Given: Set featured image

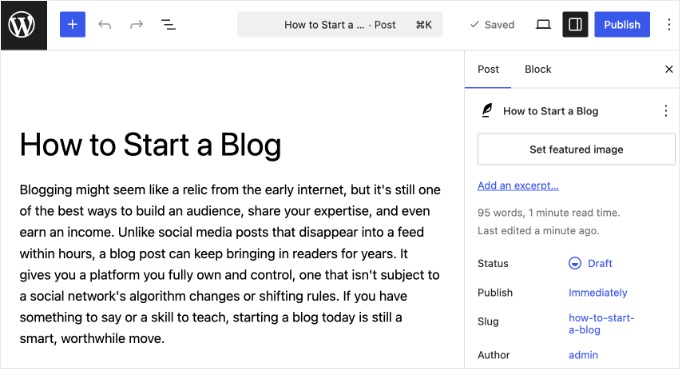Looking at the screenshot, I should (576, 149).
